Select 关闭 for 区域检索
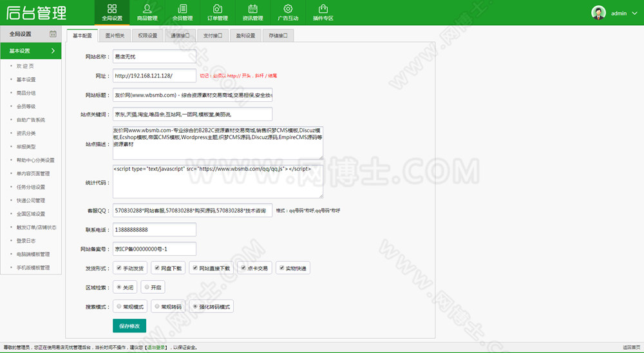Image resolution: width=644 pixels, height=353 pixels. click(x=118, y=287)
